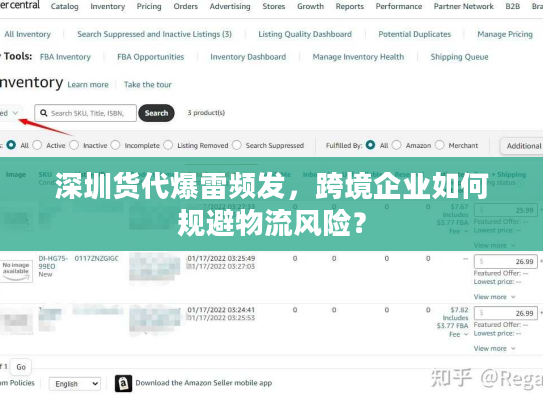543x408 pixels.
Task: Click Take the tour link
Action: (148, 85)
